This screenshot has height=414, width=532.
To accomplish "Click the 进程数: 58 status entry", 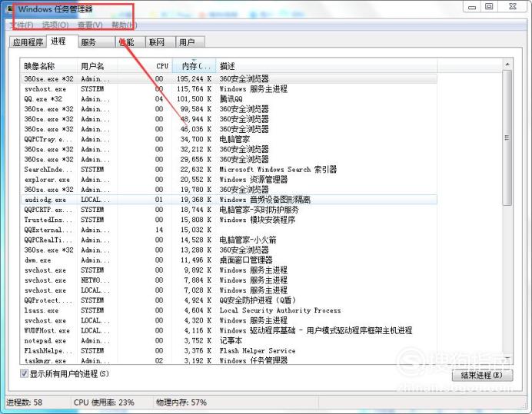I will [25, 402].
